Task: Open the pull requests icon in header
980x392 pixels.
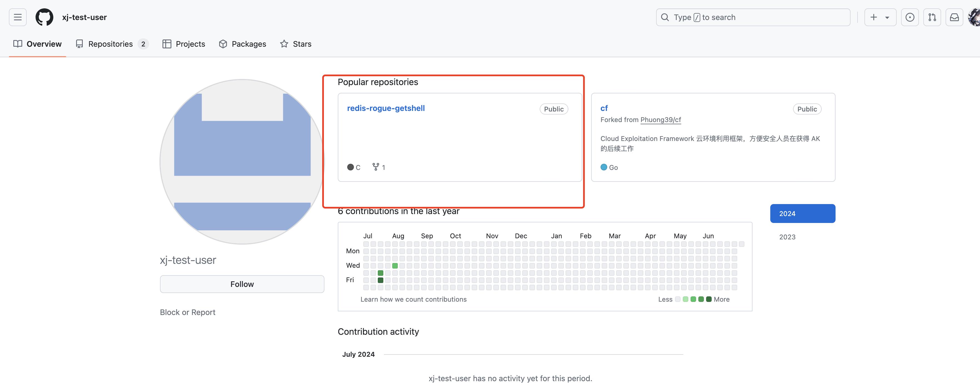Action: [932, 17]
